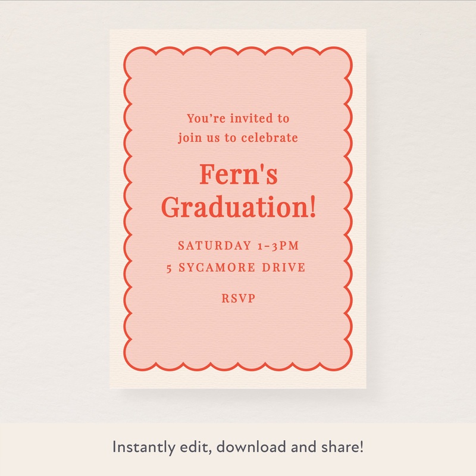Click the RSVP text on the card

click(238, 299)
